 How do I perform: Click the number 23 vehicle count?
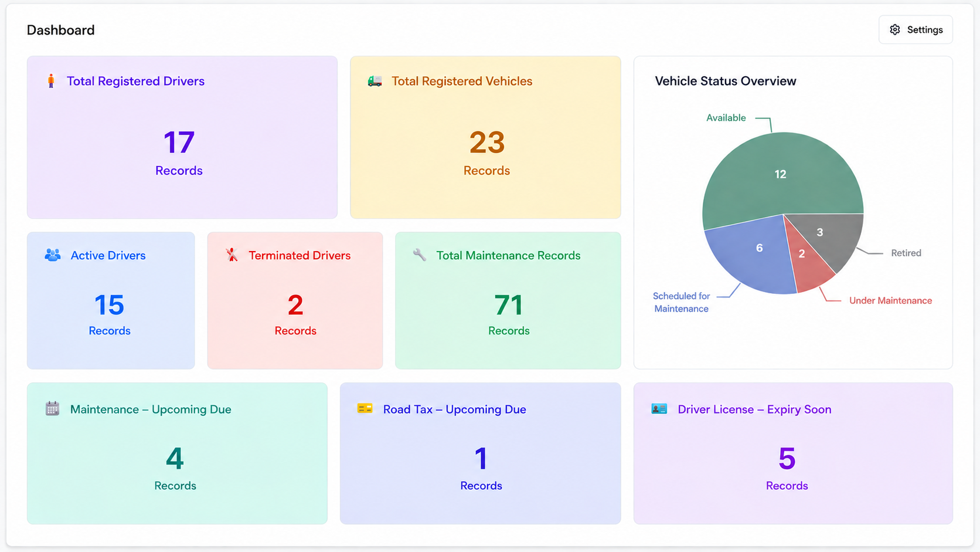[487, 143]
